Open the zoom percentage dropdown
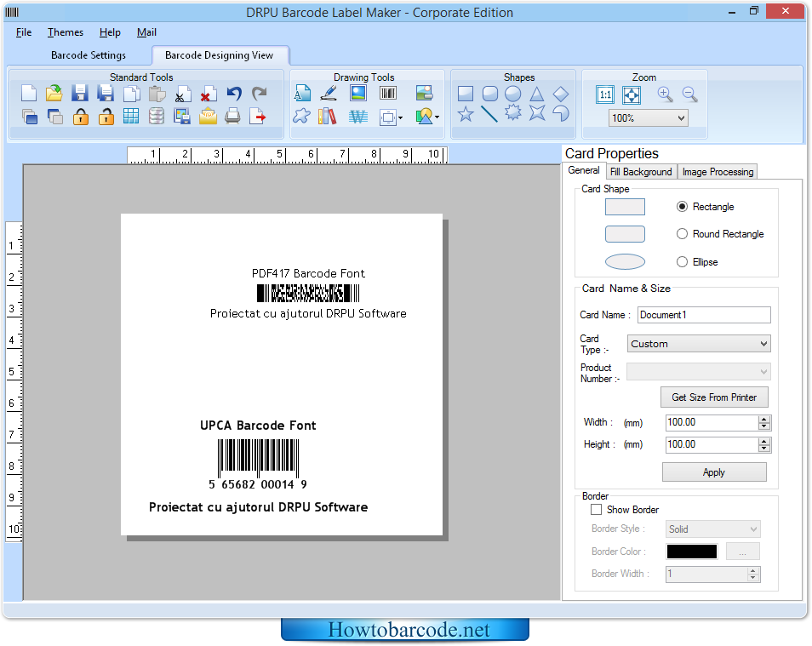The image size is (812, 646). coord(681,118)
